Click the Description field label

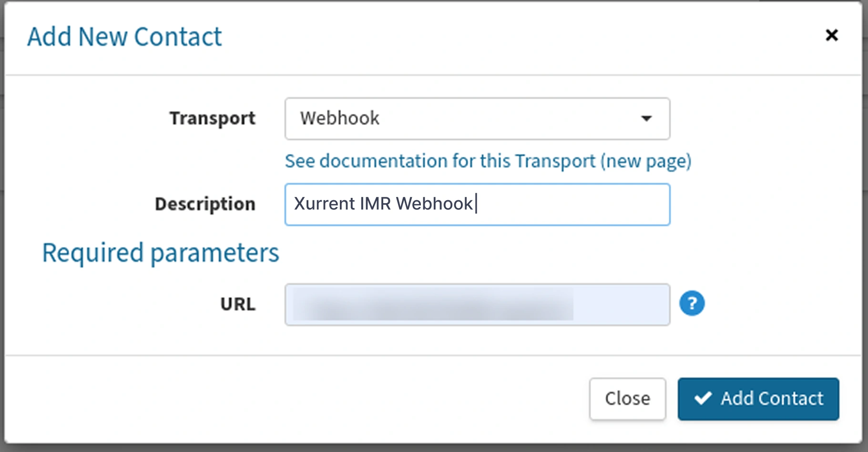pos(205,204)
